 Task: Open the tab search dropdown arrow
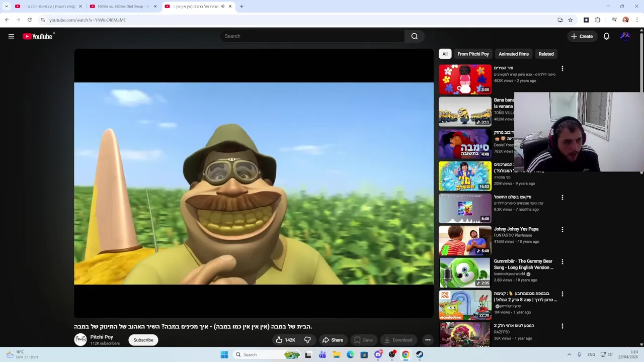click(x=7, y=7)
